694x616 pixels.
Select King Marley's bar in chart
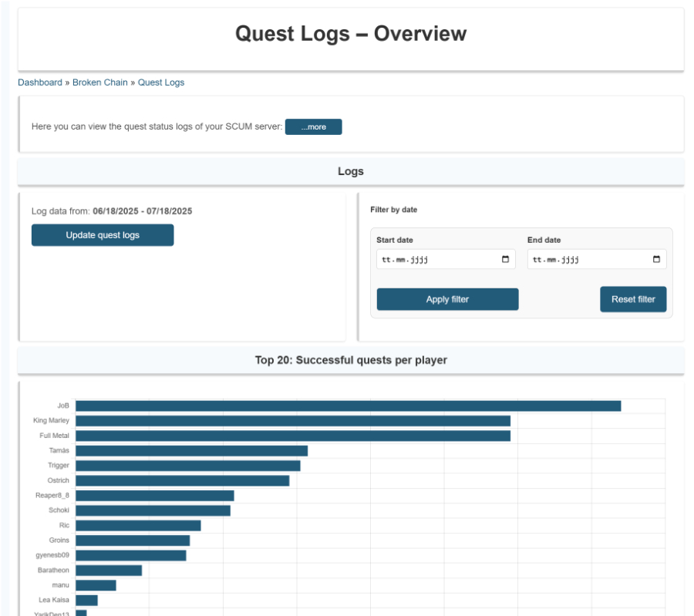coord(293,421)
